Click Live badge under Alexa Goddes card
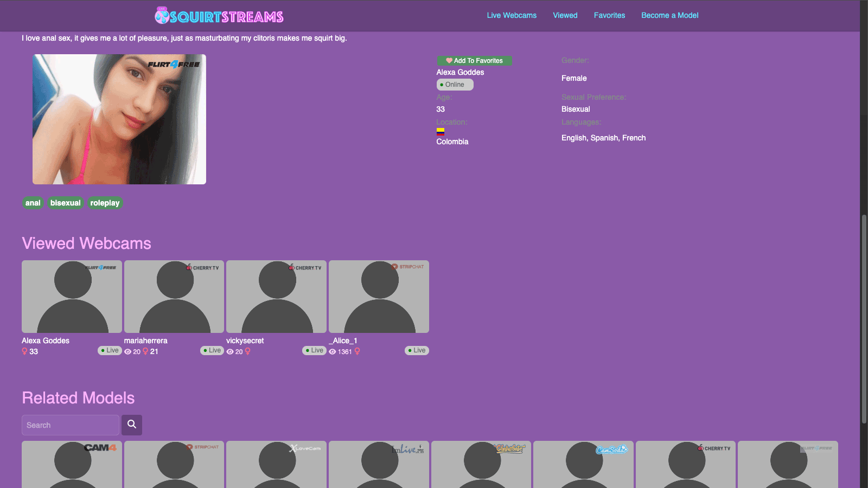This screenshot has height=488, width=868. point(110,350)
